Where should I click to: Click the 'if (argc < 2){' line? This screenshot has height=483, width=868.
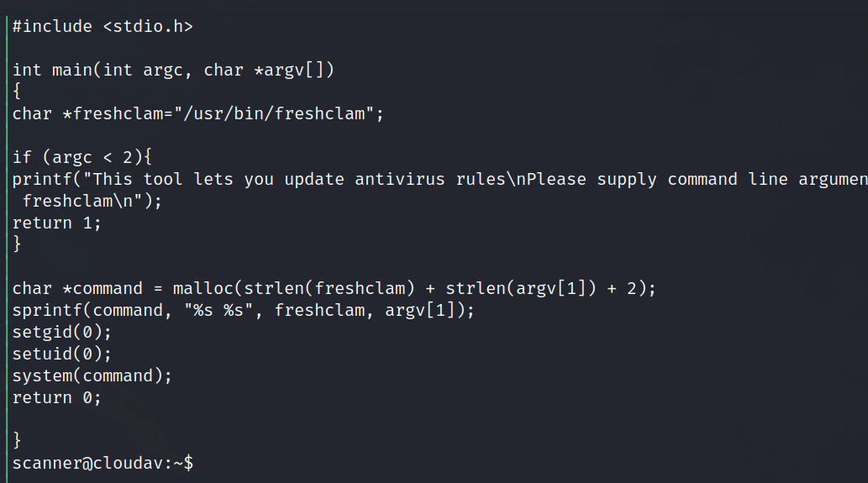pyautogui.click(x=81, y=157)
